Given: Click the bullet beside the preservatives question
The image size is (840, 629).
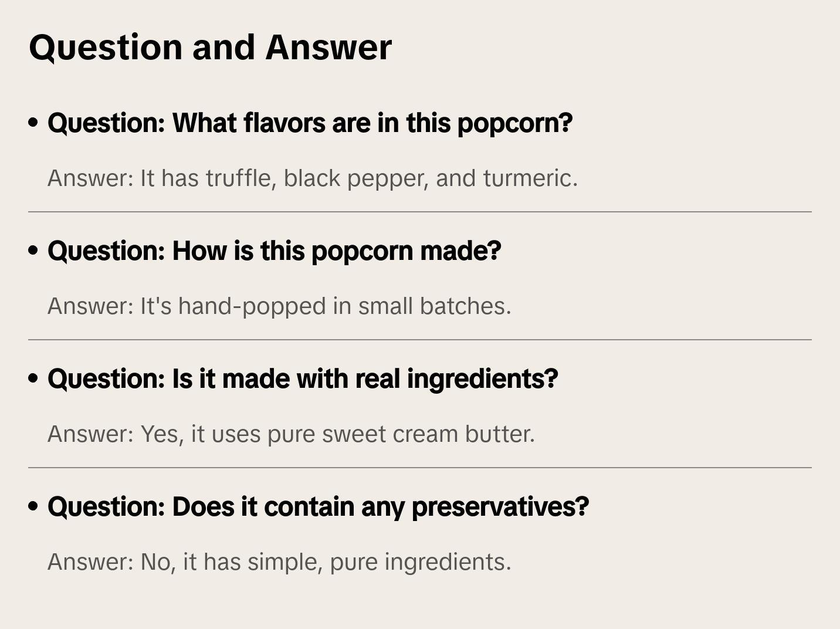Looking at the screenshot, I should tap(33, 507).
